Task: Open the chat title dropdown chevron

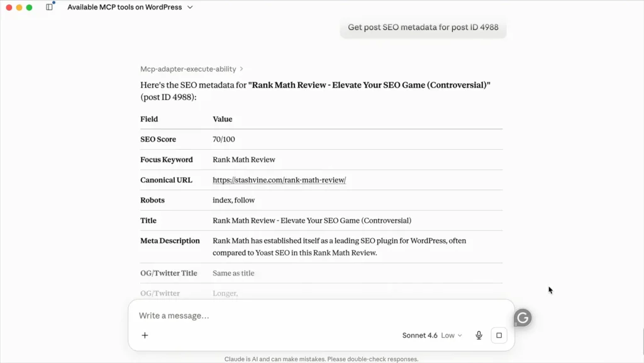Action: [x=190, y=8]
